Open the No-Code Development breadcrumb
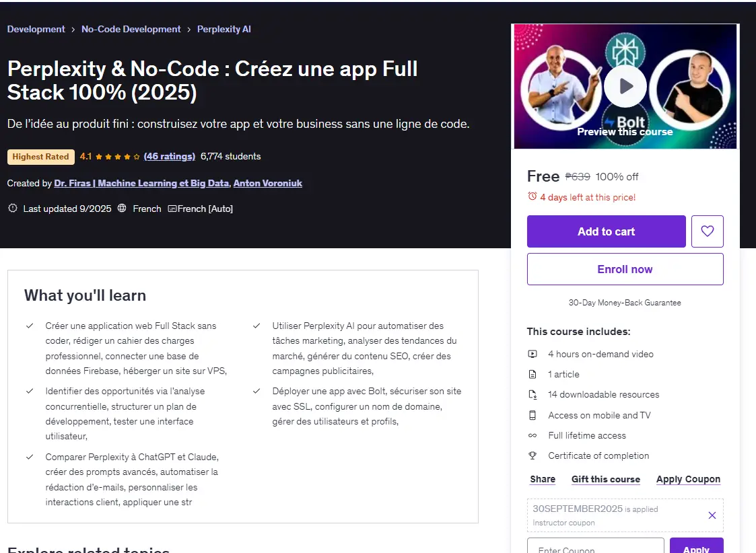The height and width of the screenshot is (553, 756). (131, 29)
